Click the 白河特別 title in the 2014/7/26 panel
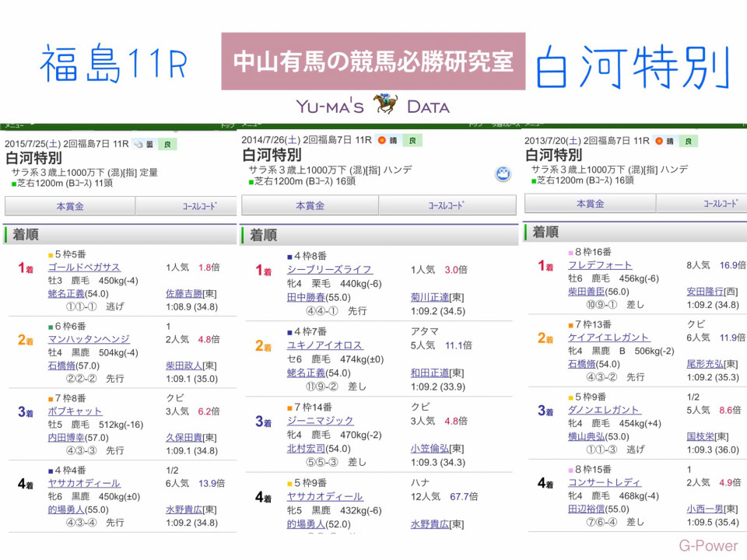 point(272,155)
